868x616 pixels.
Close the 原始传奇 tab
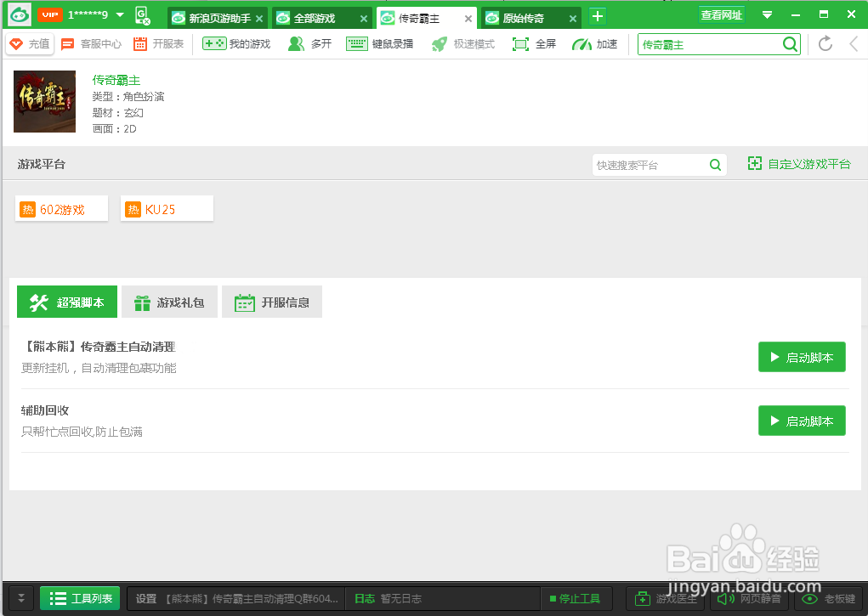pos(573,19)
